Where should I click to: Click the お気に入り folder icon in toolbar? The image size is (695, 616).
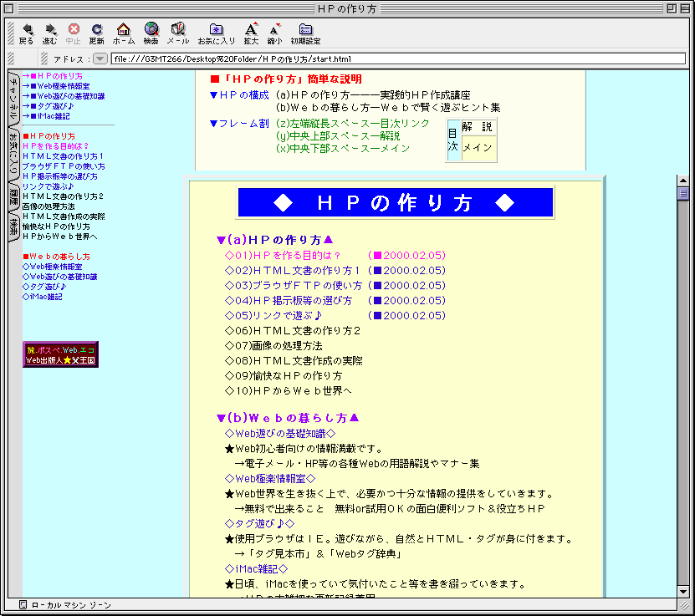[x=216, y=30]
